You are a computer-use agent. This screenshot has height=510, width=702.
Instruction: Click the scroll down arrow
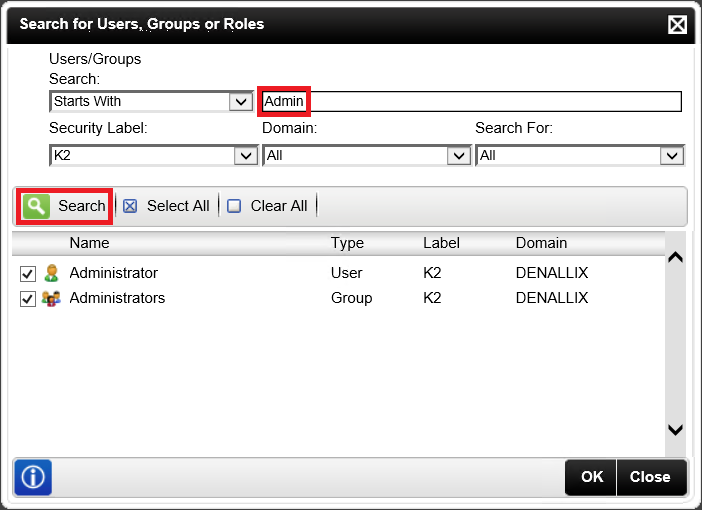[675, 430]
